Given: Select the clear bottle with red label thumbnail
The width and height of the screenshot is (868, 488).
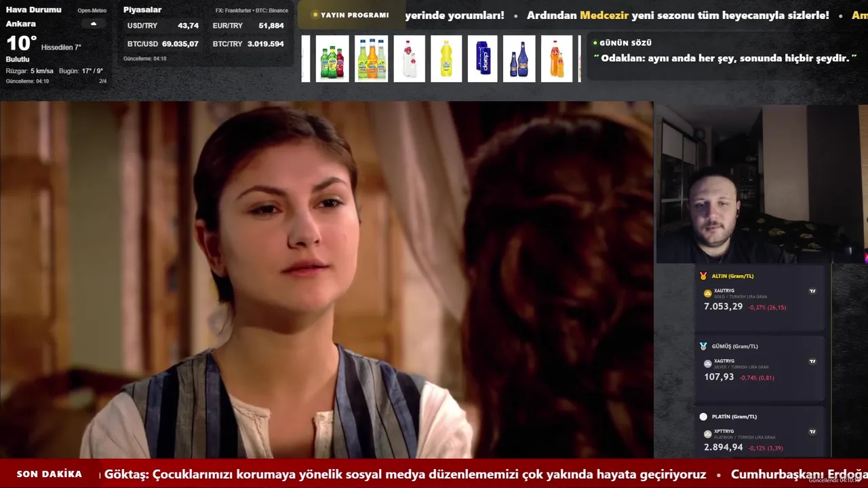Looking at the screenshot, I should click(410, 59).
